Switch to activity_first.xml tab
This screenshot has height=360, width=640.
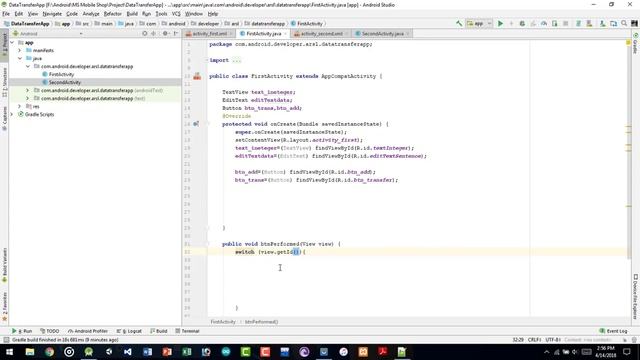tap(209, 33)
